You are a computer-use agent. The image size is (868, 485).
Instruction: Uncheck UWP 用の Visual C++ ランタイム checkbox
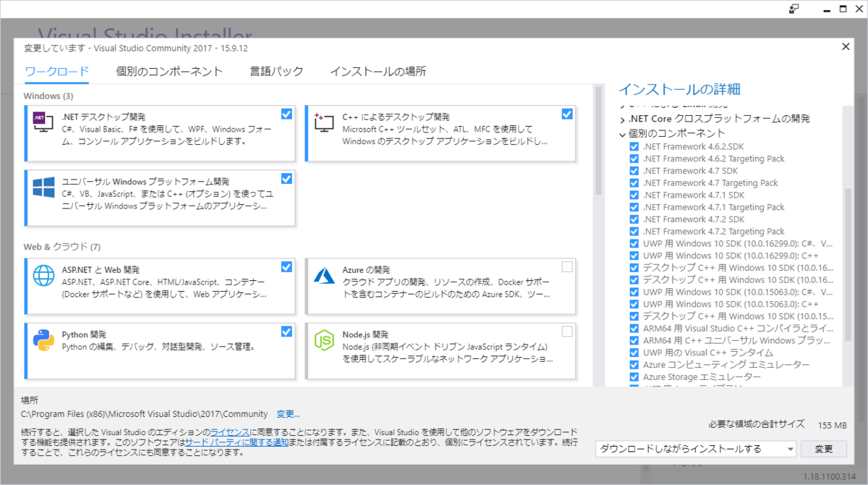(x=634, y=353)
